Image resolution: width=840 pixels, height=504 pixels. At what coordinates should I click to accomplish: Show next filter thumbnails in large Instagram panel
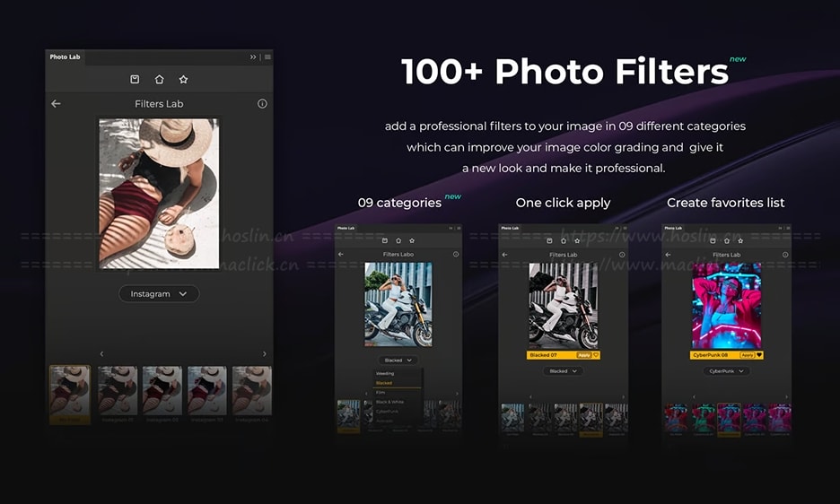pyautogui.click(x=264, y=354)
